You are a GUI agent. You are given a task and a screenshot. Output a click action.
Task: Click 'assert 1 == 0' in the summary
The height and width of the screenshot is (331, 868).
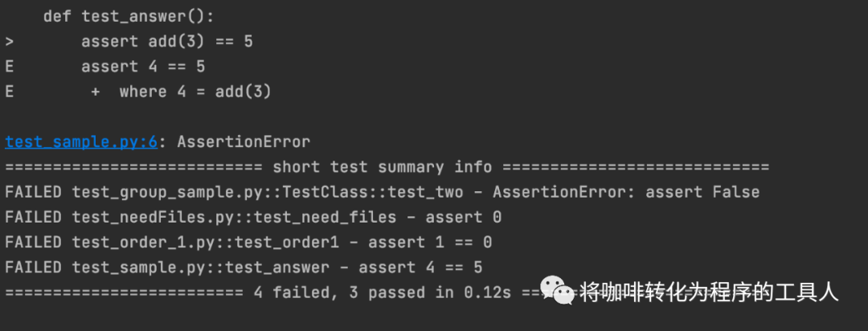point(430,243)
